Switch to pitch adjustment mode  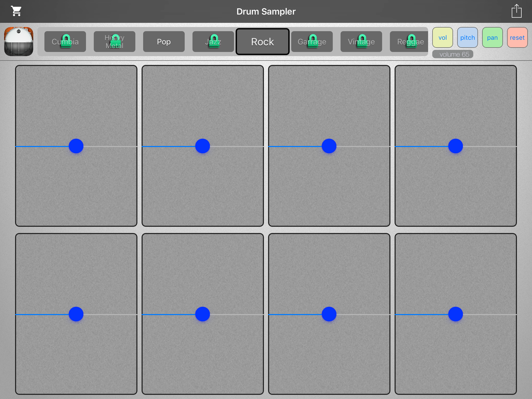click(x=467, y=38)
